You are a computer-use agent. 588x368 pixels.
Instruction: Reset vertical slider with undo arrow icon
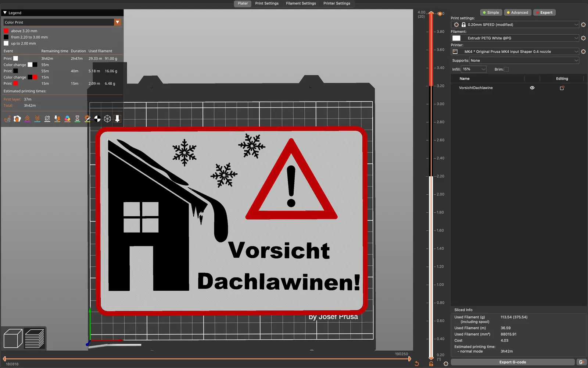(417, 364)
